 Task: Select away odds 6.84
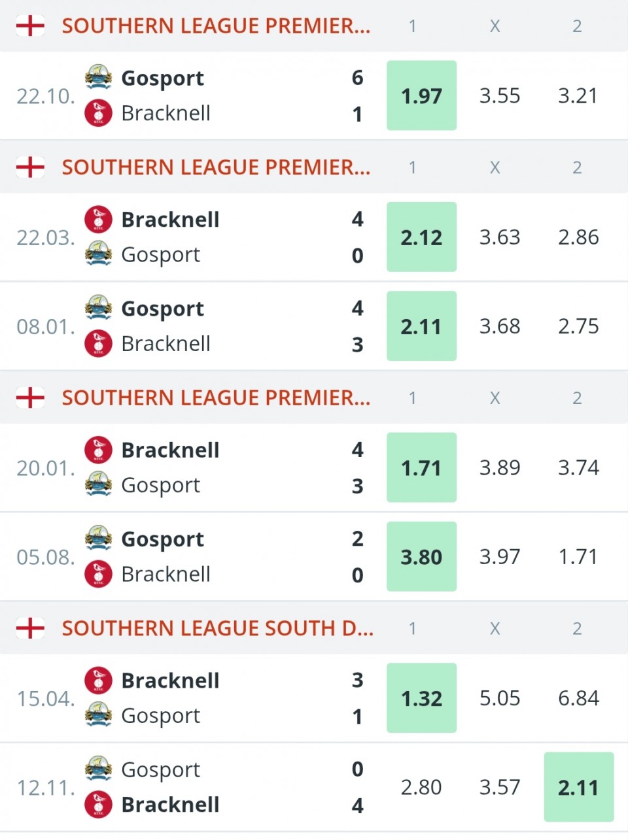point(578,698)
